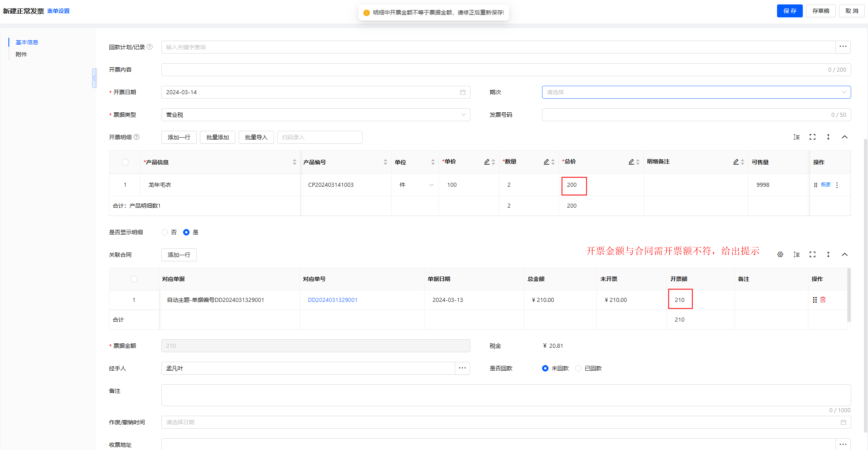Click 添加一行 in 关联合同
Viewport: 868px width, 450px height.
179,255
